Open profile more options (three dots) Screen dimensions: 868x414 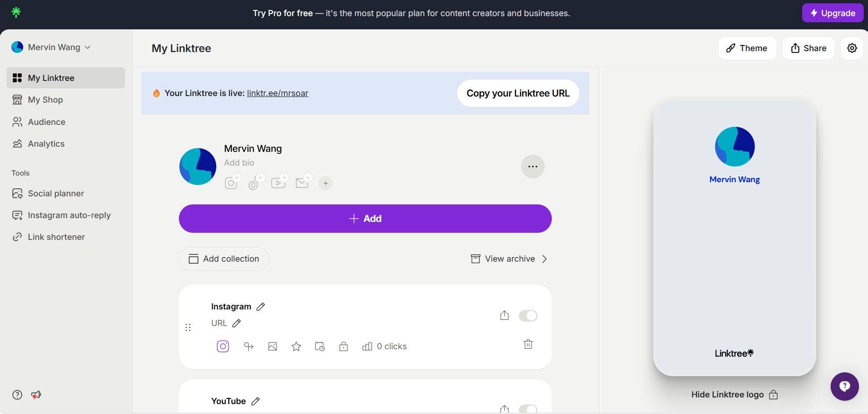click(533, 167)
